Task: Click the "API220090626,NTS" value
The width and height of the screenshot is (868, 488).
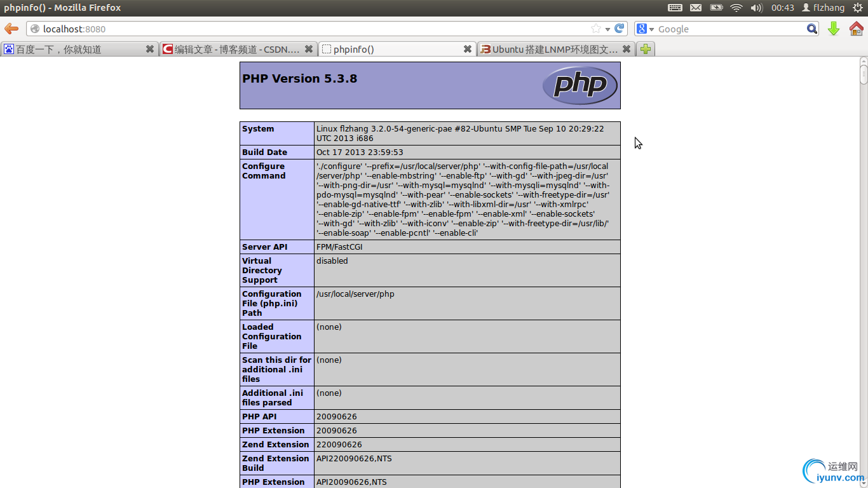Action: (x=355, y=459)
